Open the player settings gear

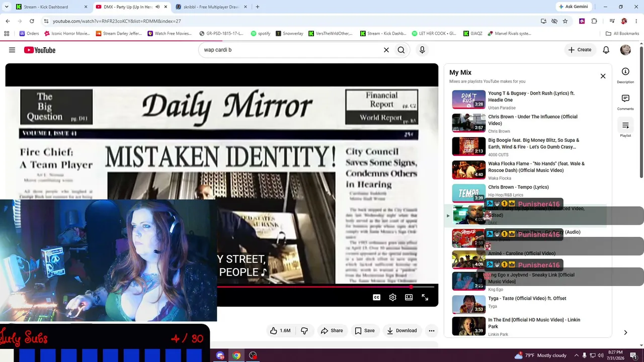point(393,297)
